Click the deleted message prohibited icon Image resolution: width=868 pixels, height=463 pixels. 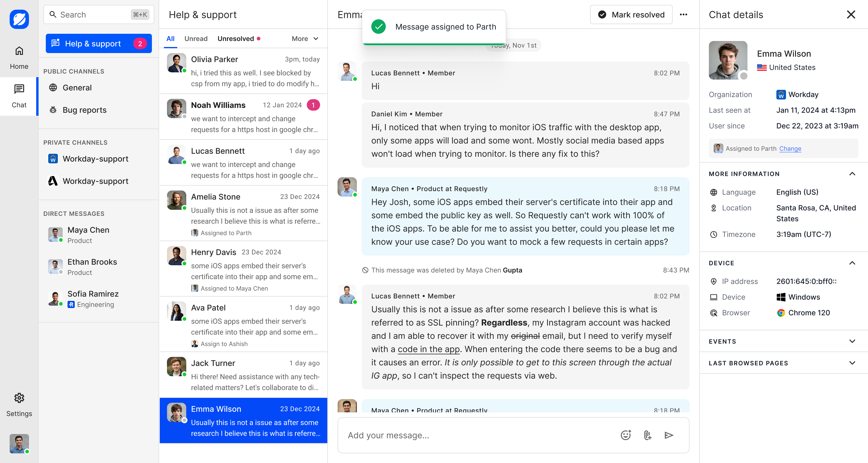[365, 270]
